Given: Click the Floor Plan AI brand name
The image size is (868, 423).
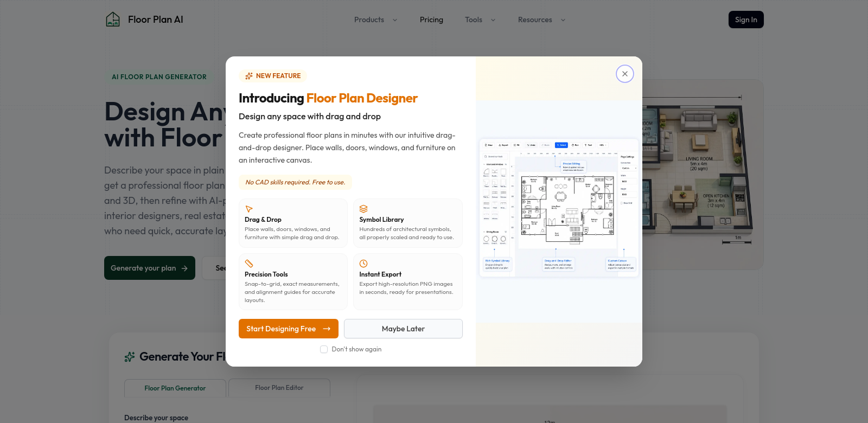Looking at the screenshot, I should 156,20.
